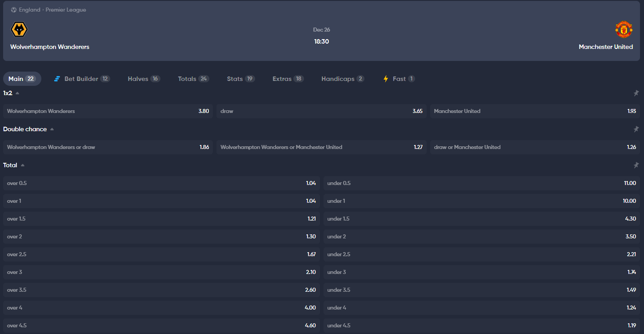This screenshot has width=644, height=334.
Task: Pick over 1 at 1.04
Action: click(x=161, y=201)
